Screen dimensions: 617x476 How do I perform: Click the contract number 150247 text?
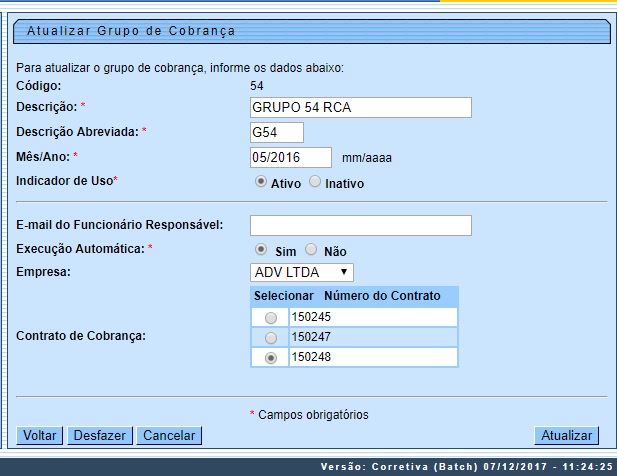click(x=311, y=337)
